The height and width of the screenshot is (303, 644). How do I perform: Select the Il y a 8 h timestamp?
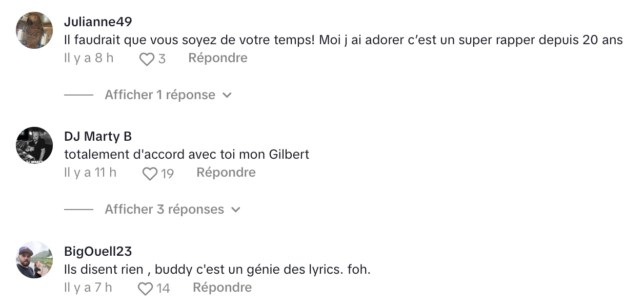click(x=89, y=58)
